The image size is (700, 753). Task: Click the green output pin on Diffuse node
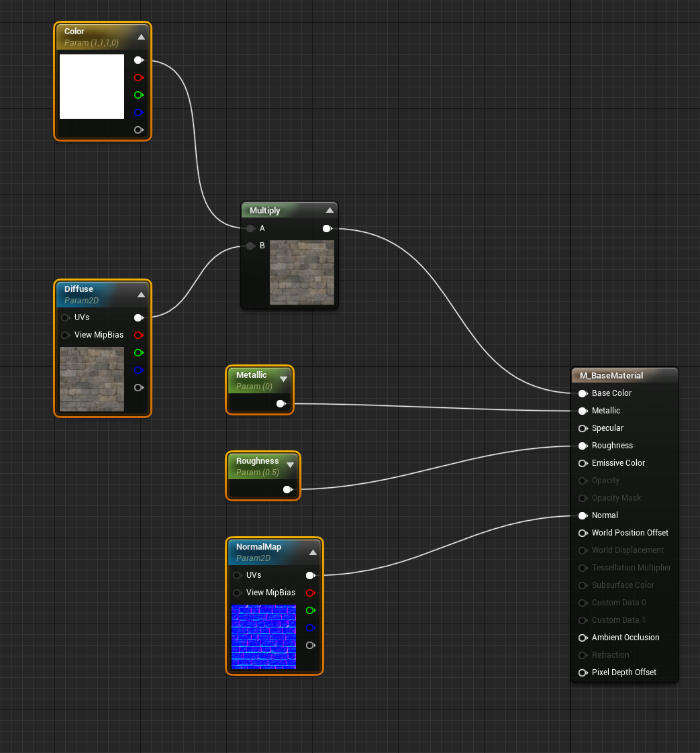point(138,352)
